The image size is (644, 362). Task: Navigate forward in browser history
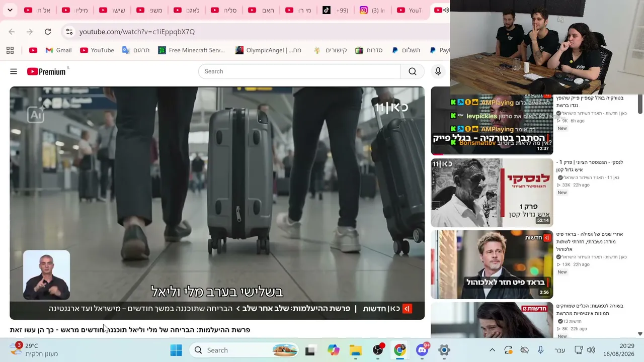[30, 32]
